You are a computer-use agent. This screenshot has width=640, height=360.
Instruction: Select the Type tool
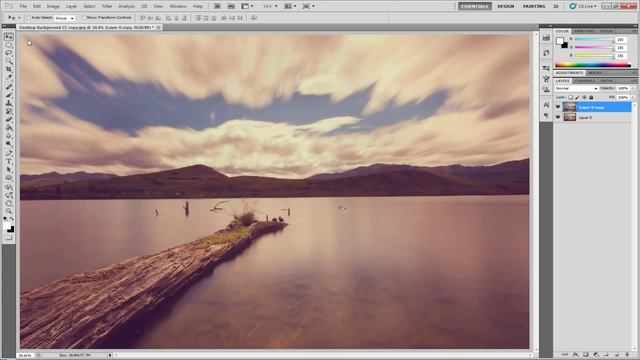pos(9,161)
